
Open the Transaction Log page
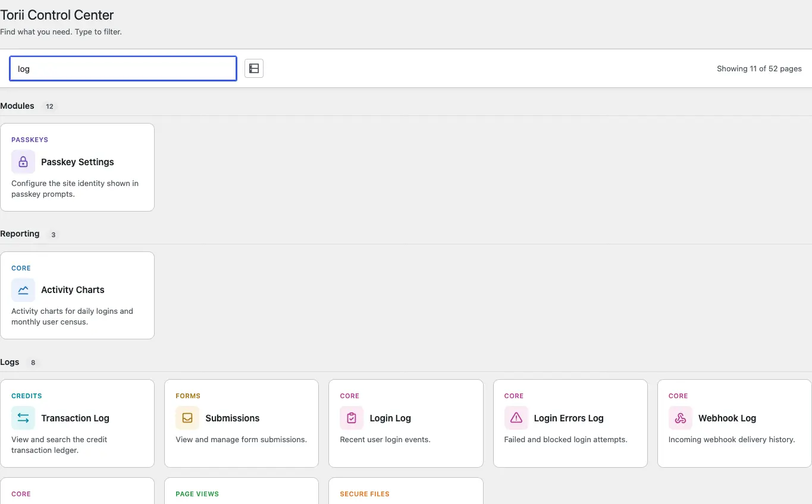tap(77, 424)
